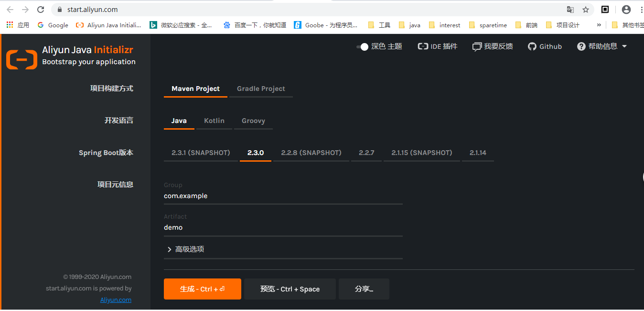
Task: Click the 我要反馈 feedback icon
Action: [477, 46]
